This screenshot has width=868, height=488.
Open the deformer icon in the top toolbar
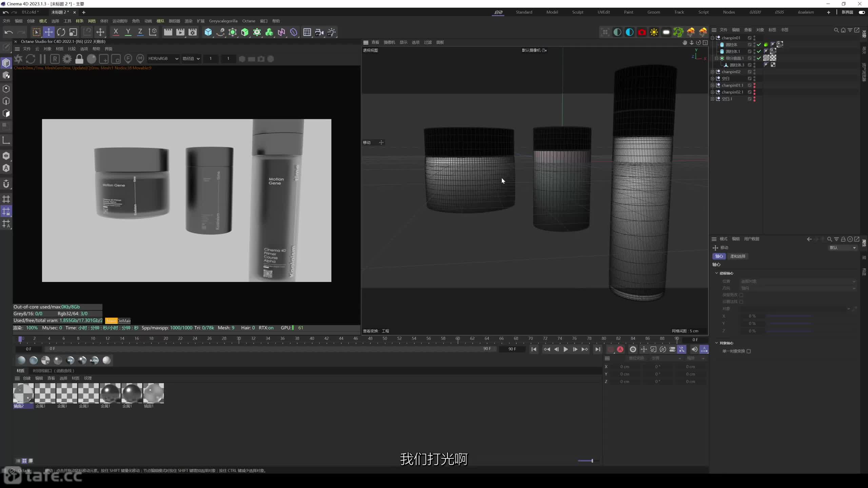pyautogui.click(x=294, y=32)
